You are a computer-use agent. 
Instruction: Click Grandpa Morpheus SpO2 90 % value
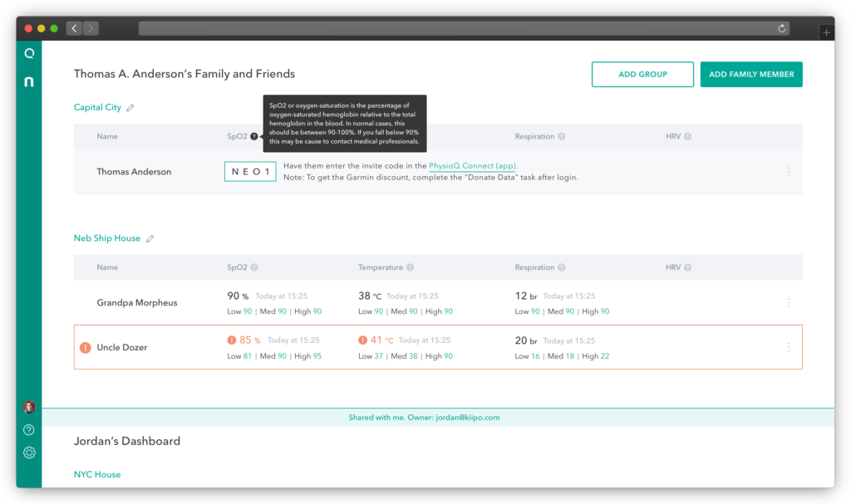238,296
